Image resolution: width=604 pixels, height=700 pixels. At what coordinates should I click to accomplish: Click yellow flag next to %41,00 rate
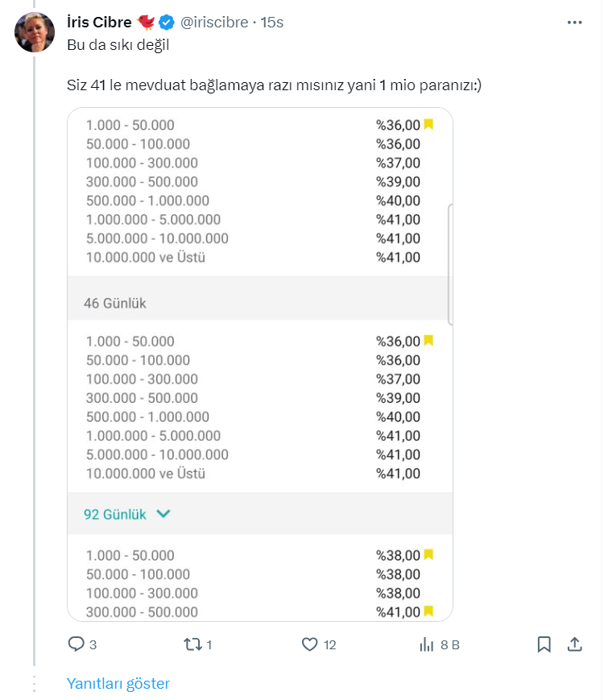pyautogui.click(x=428, y=611)
